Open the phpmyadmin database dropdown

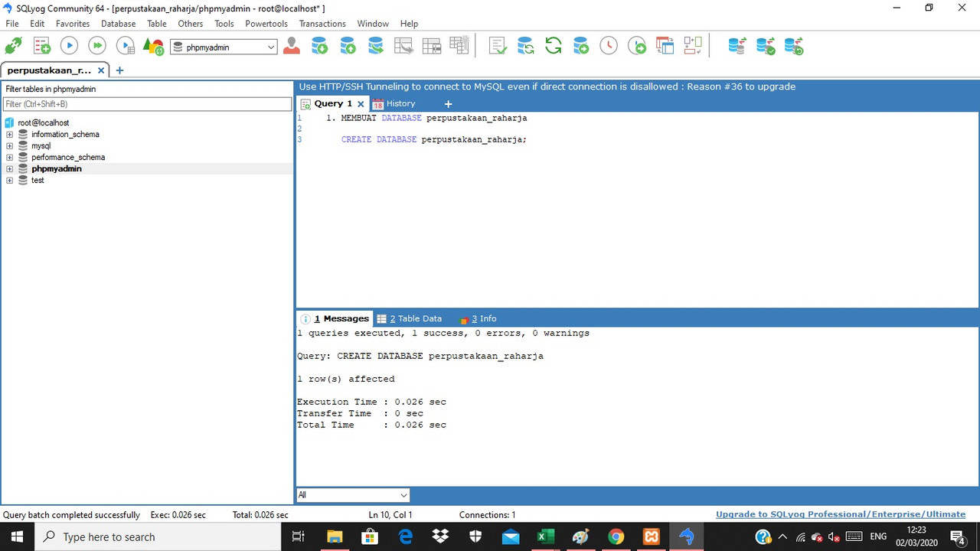pyautogui.click(x=223, y=47)
